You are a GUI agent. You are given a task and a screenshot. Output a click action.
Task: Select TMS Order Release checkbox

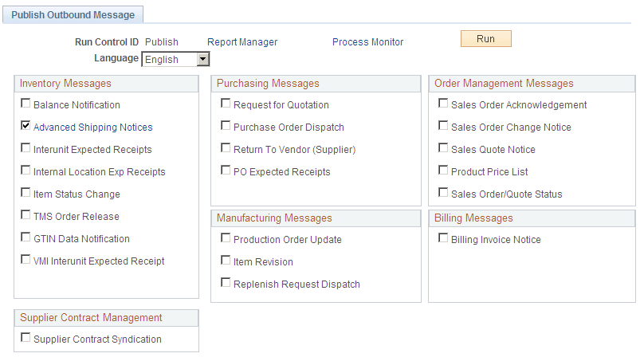tap(26, 214)
